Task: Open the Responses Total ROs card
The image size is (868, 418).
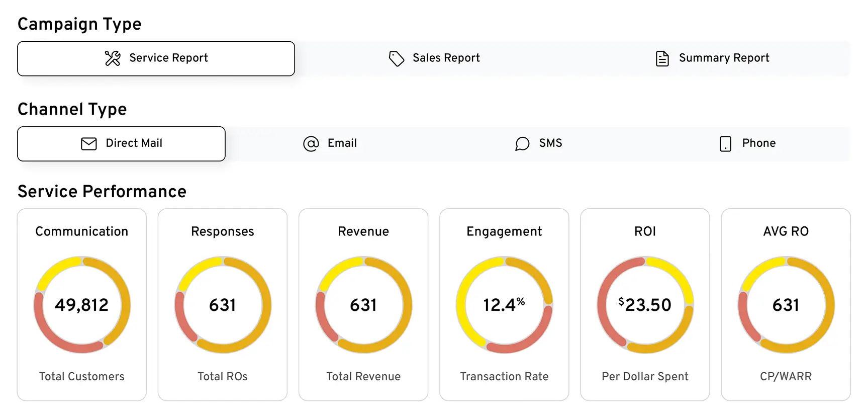Action: coord(223,305)
